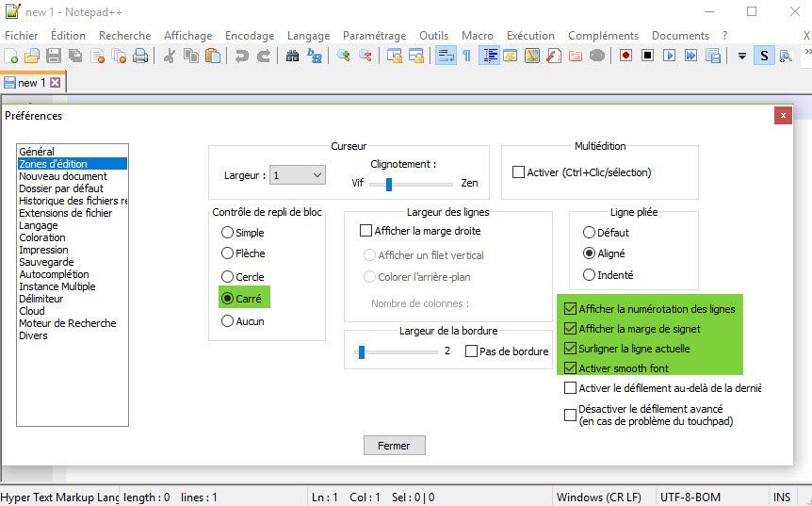Disable the Activer smooth font checkbox
This screenshot has height=506, width=812.
(570, 368)
